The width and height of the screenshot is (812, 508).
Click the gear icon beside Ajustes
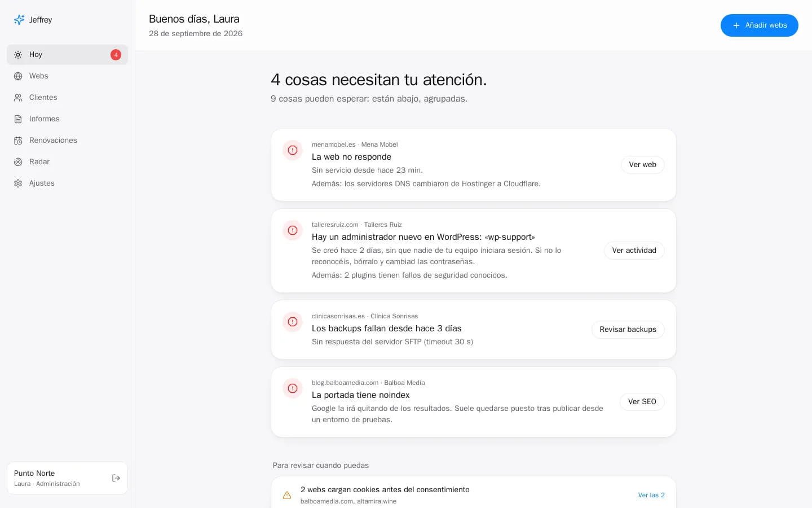point(18,183)
